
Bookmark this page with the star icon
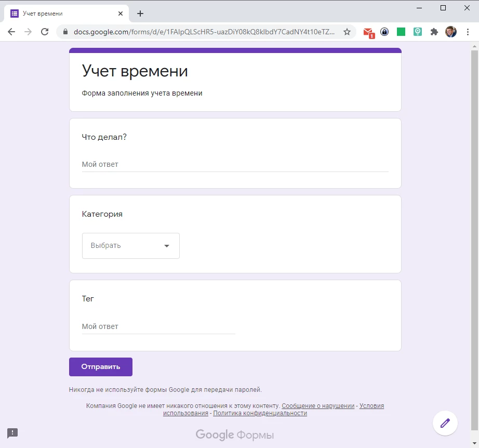tap(347, 32)
